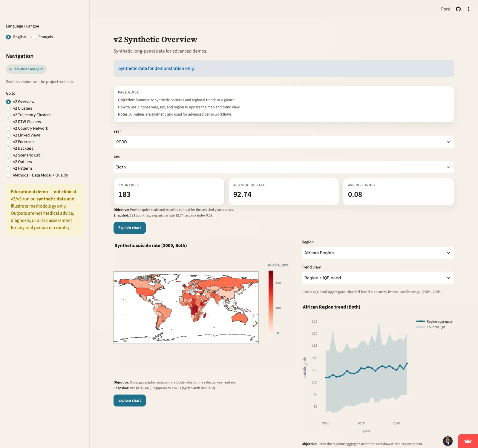Click the world choropleth map
The height and width of the screenshot is (448, 478).
pyautogui.click(x=186, y=308)
